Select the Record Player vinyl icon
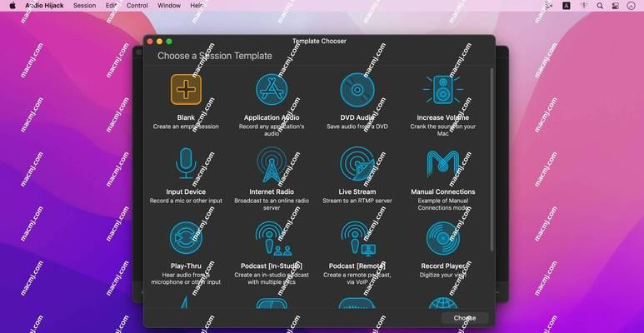The height and width of the screenshot is (333, 644). [x=442, y=238]
